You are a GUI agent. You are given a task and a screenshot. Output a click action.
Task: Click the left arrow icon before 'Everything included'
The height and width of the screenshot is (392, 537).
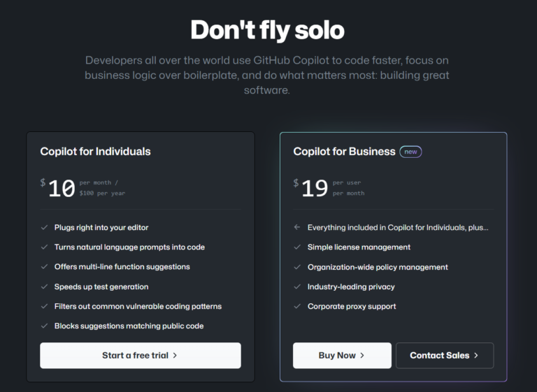pyautogui.click(x=297, y=227)
